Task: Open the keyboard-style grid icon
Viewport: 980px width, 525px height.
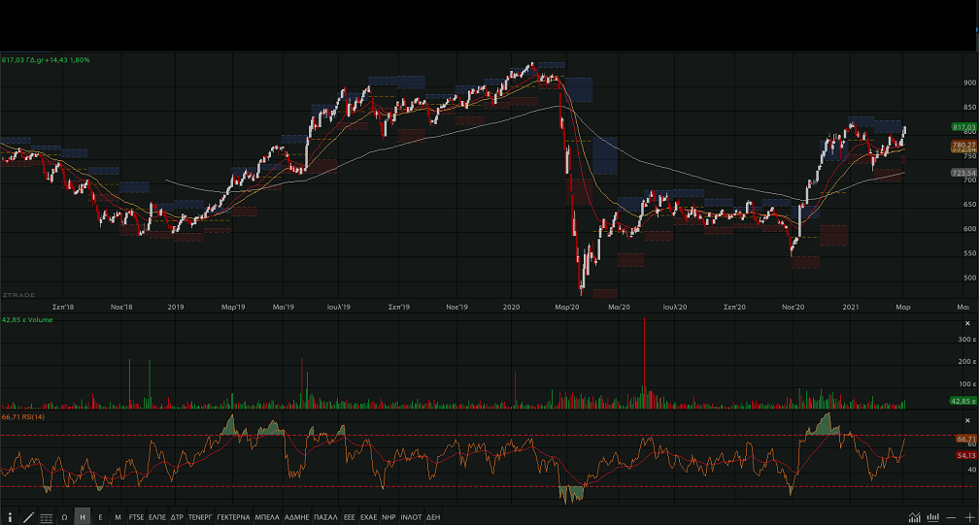Action: point(46,517)
